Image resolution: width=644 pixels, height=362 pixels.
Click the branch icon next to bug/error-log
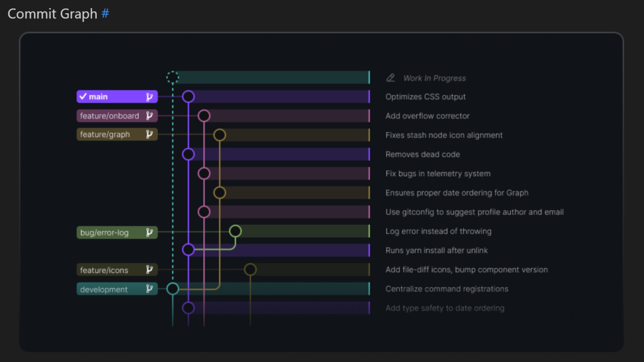tap(150, 232)
